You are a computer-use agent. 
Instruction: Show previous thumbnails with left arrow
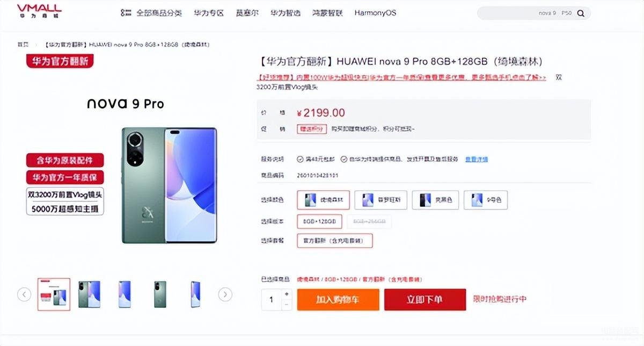(x=24, y=294)
